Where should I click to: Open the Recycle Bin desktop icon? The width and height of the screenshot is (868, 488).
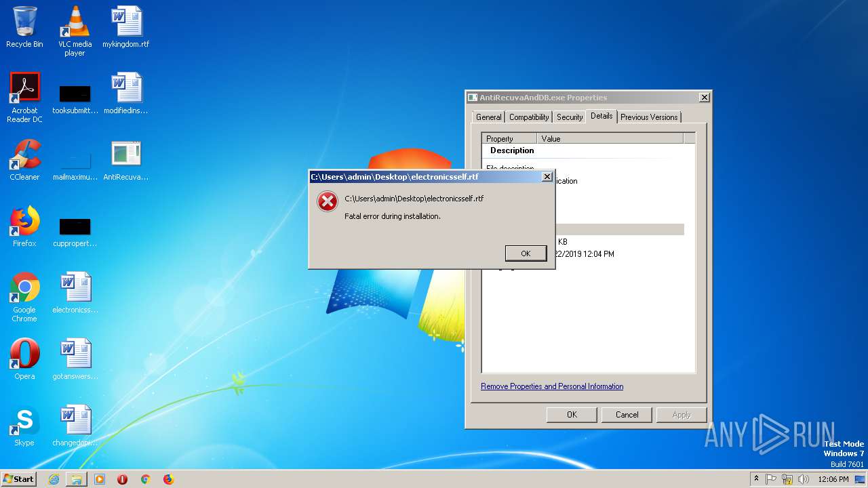coord(24,27)
